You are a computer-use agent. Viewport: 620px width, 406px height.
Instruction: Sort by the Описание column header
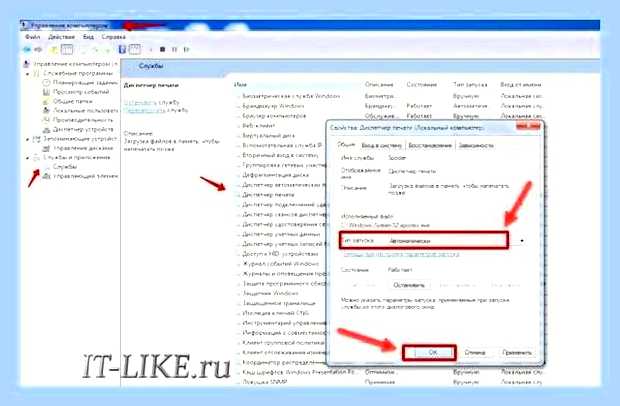coord(379,85)
